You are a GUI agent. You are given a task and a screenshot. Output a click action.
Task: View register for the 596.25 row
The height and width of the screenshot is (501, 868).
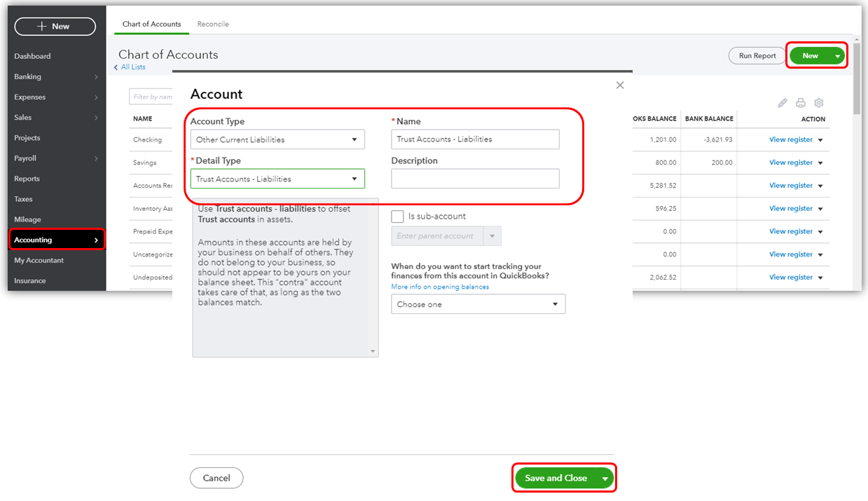(791, 208)
